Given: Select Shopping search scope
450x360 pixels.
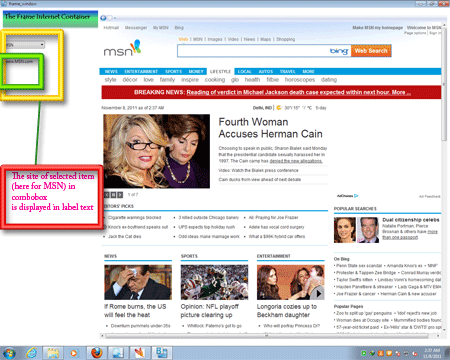Looking at the screenshot, I should (286, 39).
